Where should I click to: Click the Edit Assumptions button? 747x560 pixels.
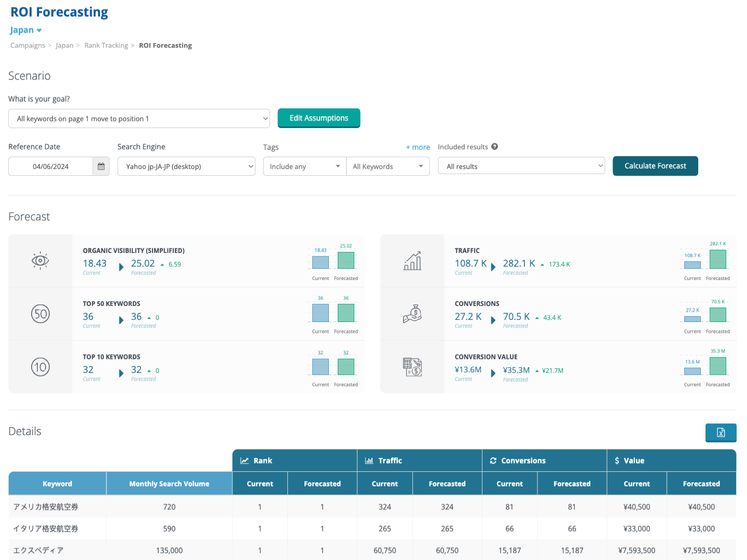pyautogui.click(x=319, y=118)
